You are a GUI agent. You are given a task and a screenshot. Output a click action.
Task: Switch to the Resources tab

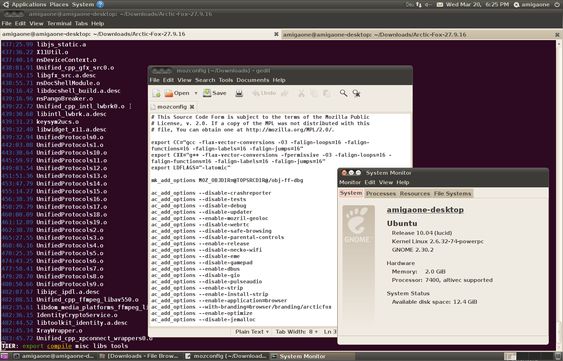(x=415, y=194)
